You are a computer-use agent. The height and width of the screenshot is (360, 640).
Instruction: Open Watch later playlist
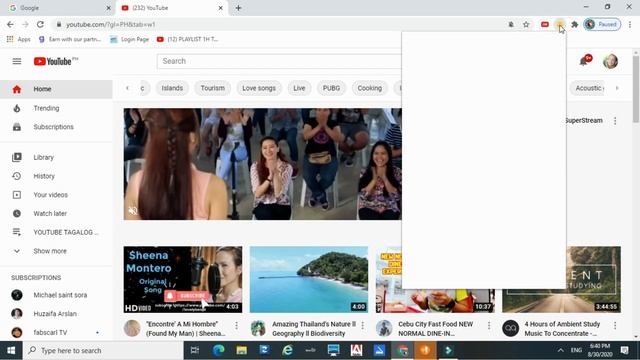pos(56,213)
